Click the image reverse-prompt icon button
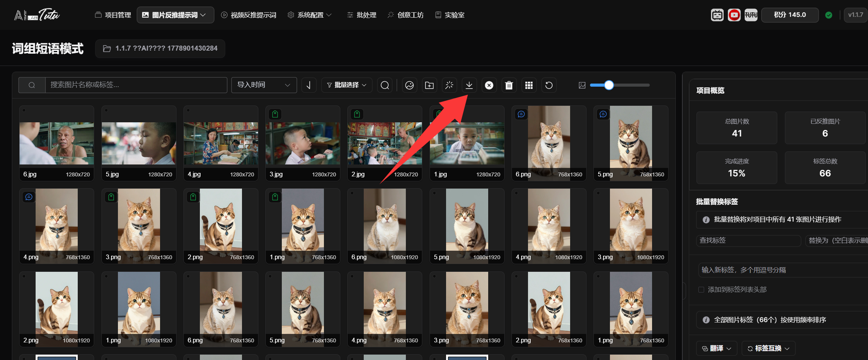This screenshot has width=868, height=360. [x=409, y=85]
